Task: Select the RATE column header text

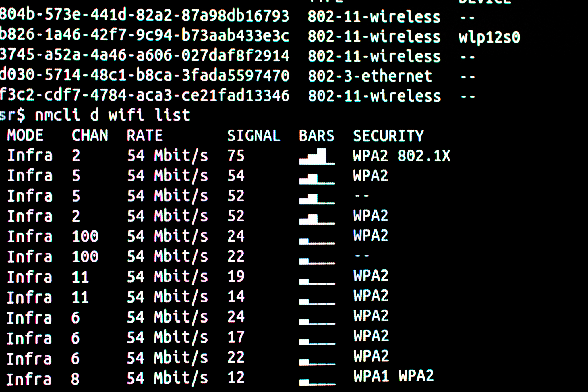Action: tap(145, 135)
